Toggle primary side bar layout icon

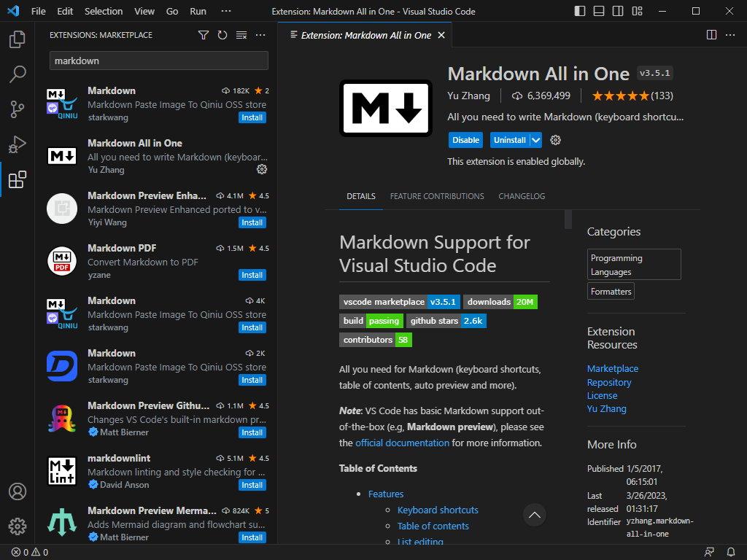[580, 11]
